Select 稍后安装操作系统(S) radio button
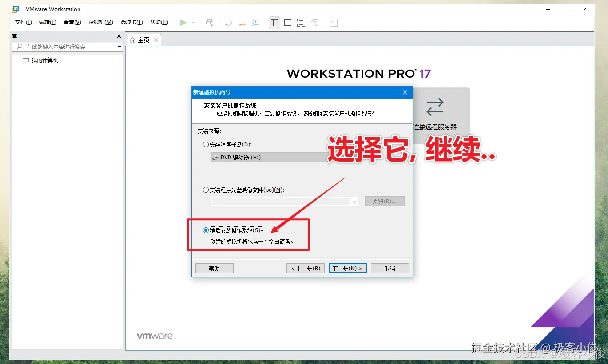The image size is (608, 364). tap(206, 230)
